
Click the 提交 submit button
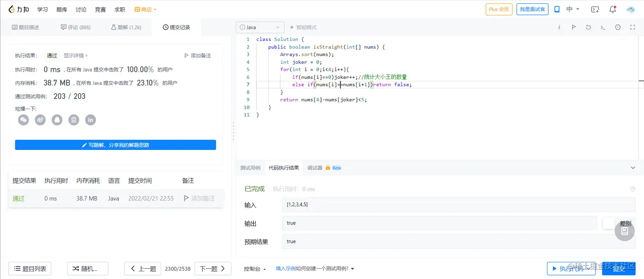click(619, 269)
